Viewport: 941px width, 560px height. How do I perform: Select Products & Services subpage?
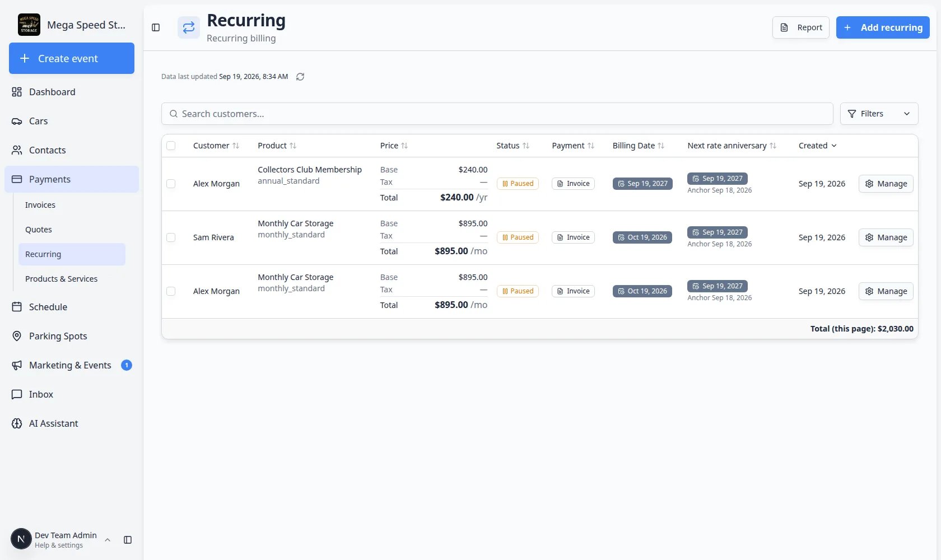[72, 279]
